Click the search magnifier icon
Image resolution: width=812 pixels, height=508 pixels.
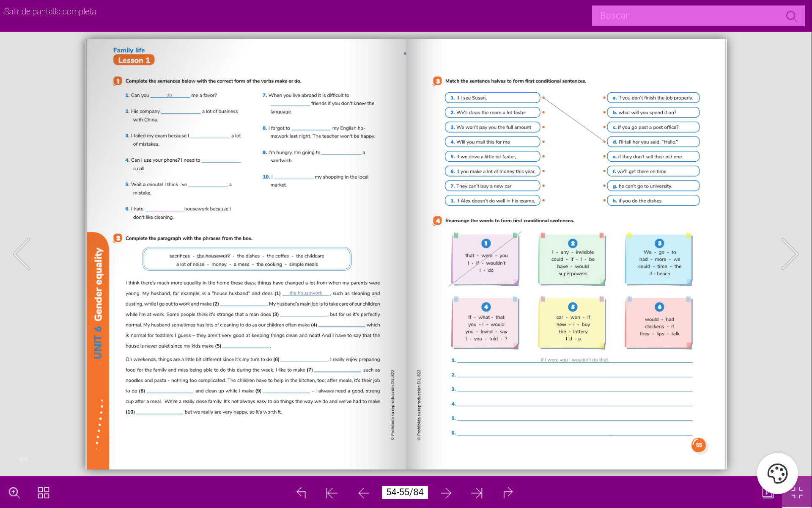791,16
